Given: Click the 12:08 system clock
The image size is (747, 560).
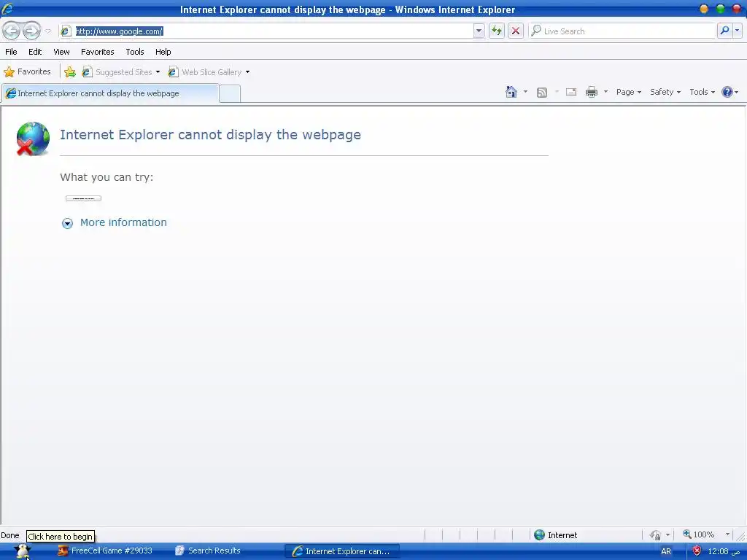Looking at the screenshot, I should tap(723, 551).
